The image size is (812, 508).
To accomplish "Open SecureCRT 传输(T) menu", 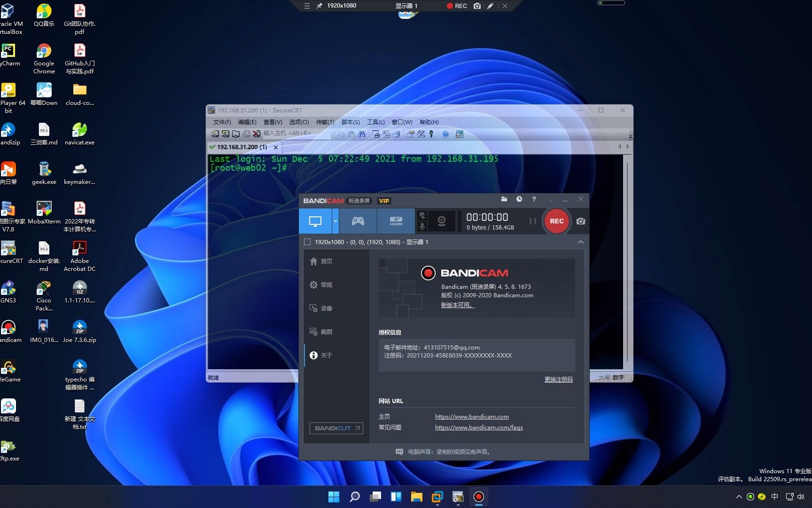I will point(325,122).
